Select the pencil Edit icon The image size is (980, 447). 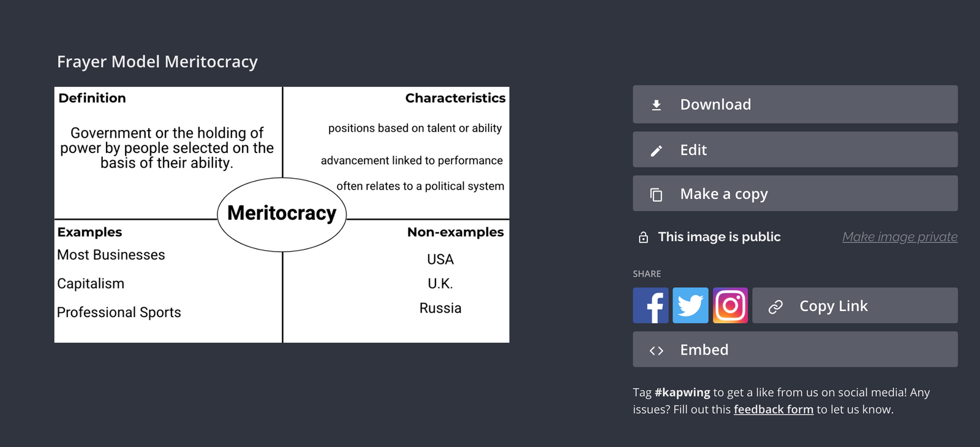point(657,149)
